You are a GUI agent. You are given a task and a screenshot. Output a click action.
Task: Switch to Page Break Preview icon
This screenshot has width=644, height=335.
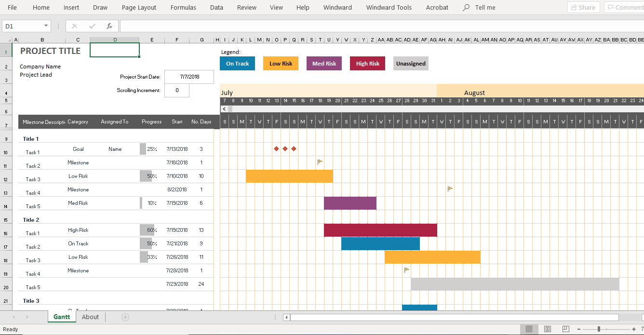pyautogui.click(x=565, y=329)
